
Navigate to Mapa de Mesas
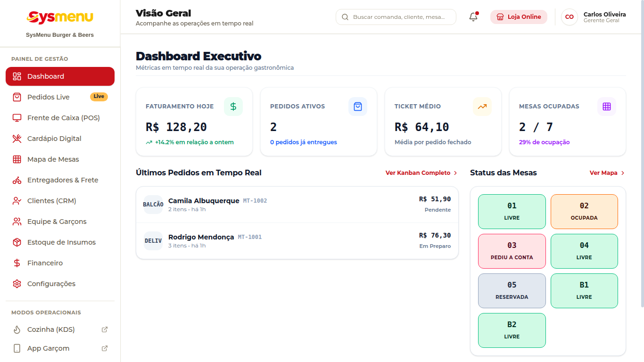[60, 159]
